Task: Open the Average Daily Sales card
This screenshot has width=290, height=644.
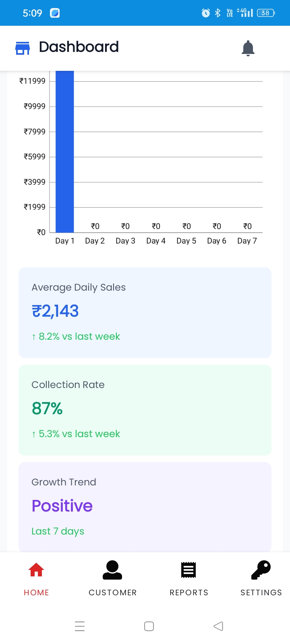Action: (x=145, y=312)
